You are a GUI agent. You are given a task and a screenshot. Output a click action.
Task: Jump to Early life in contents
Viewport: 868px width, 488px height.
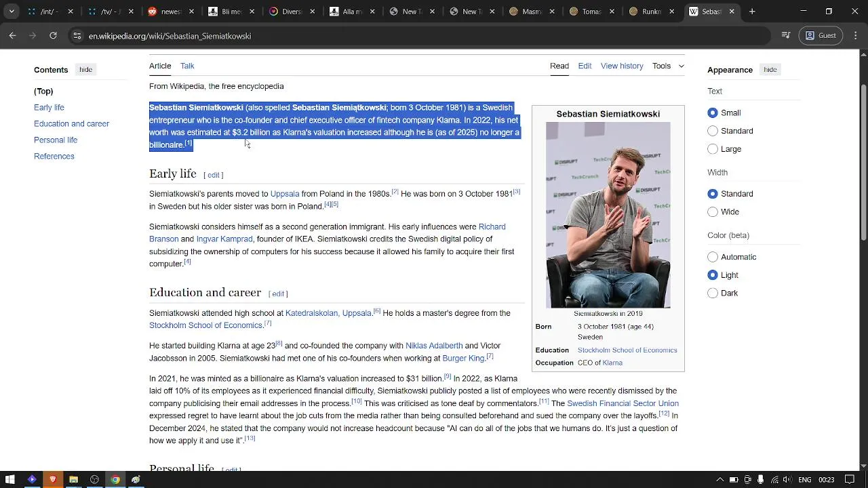point(49,108)
